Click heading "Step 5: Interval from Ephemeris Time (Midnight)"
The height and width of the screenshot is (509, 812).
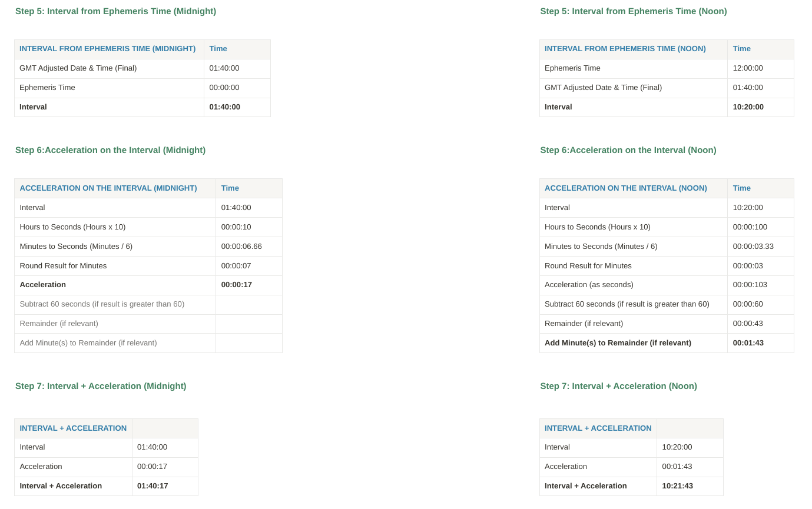(115, 11)
